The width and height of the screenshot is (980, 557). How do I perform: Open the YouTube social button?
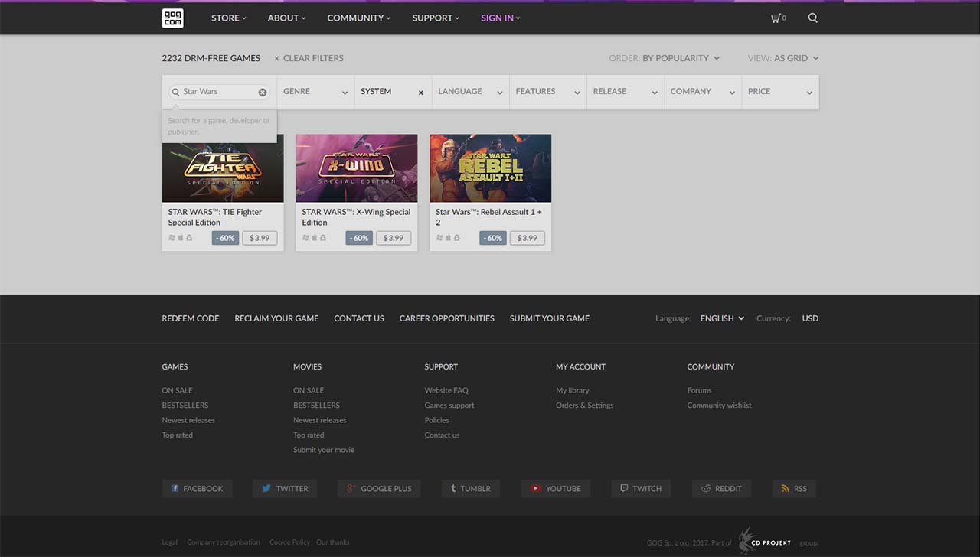coord(555,489)
